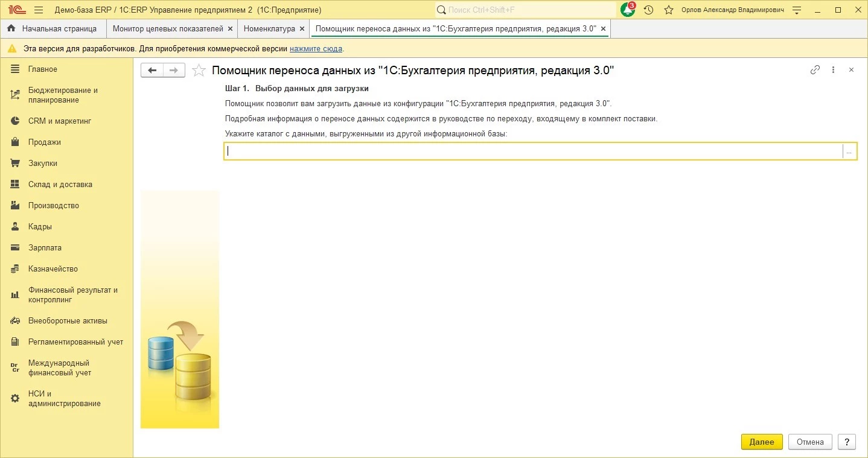The image size is (868, 458).
Task: Click the Закупки cart icon
Action: [16, 163]
